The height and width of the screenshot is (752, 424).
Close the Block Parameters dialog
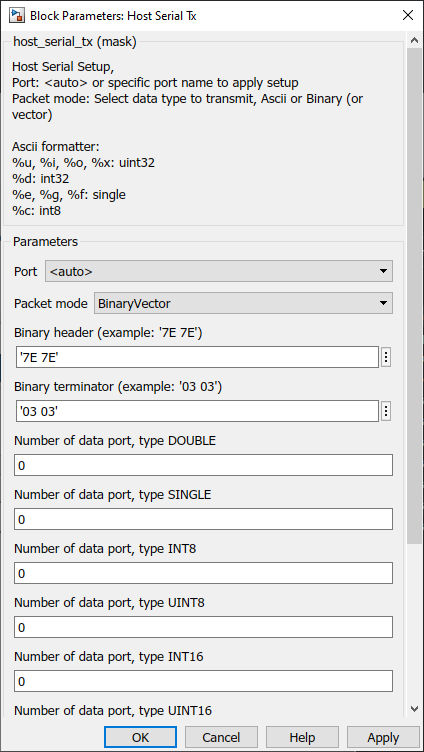408,15
